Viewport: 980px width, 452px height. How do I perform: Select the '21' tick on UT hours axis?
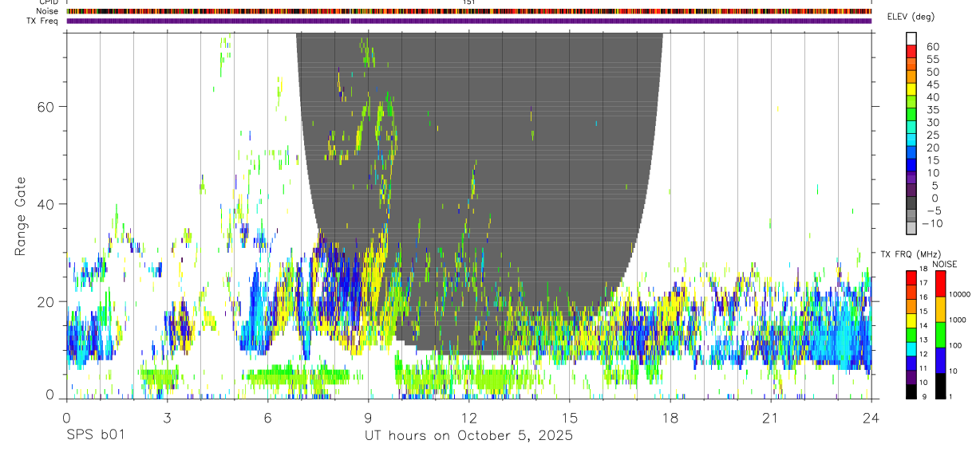(771, 417)
